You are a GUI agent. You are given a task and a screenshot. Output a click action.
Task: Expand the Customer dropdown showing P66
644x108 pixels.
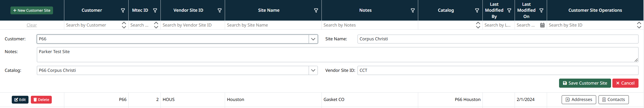pos(313,39)
